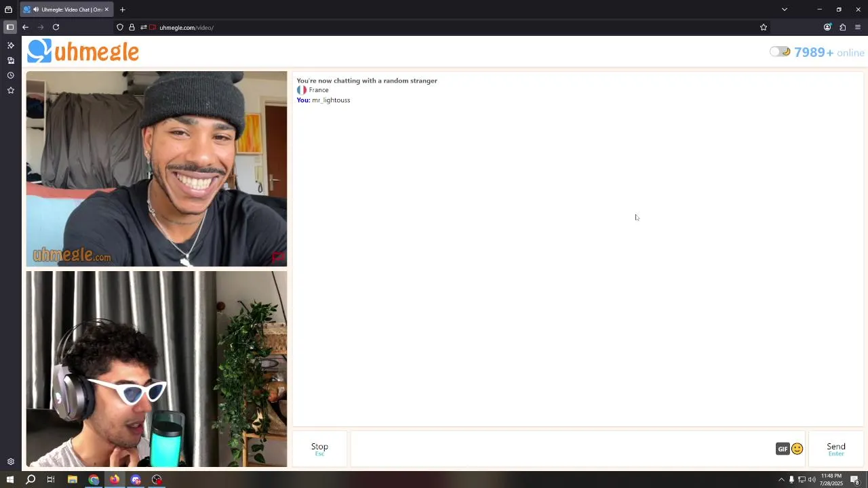The height and width of the screenshot is (488, 868).
Task: Open the Windows notification center
Action: tap(854, 480)
